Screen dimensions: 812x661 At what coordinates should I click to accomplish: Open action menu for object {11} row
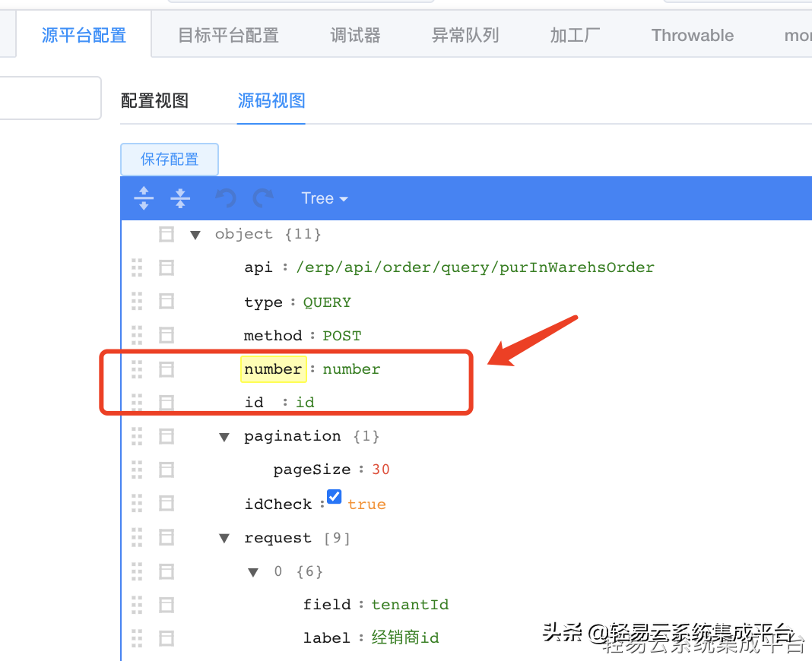pyautogui.click(x=167, y=235)
